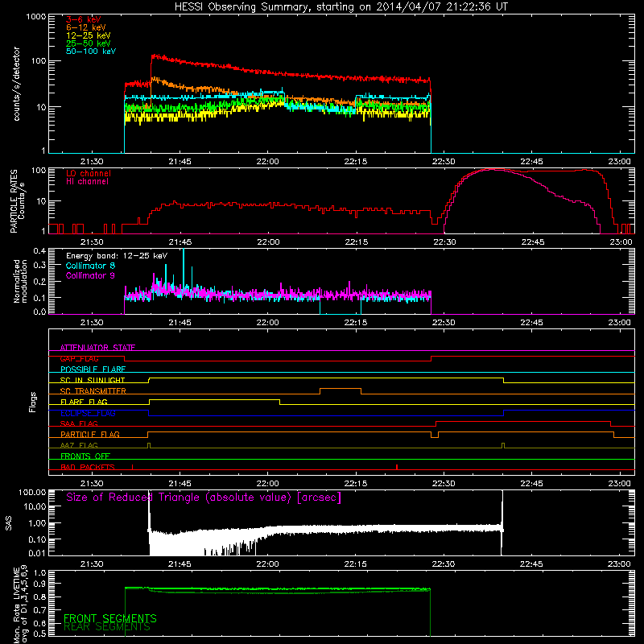Click the FLARE_FLAG label
This screenshot has height=644, width=644.
tap(84, 402)
